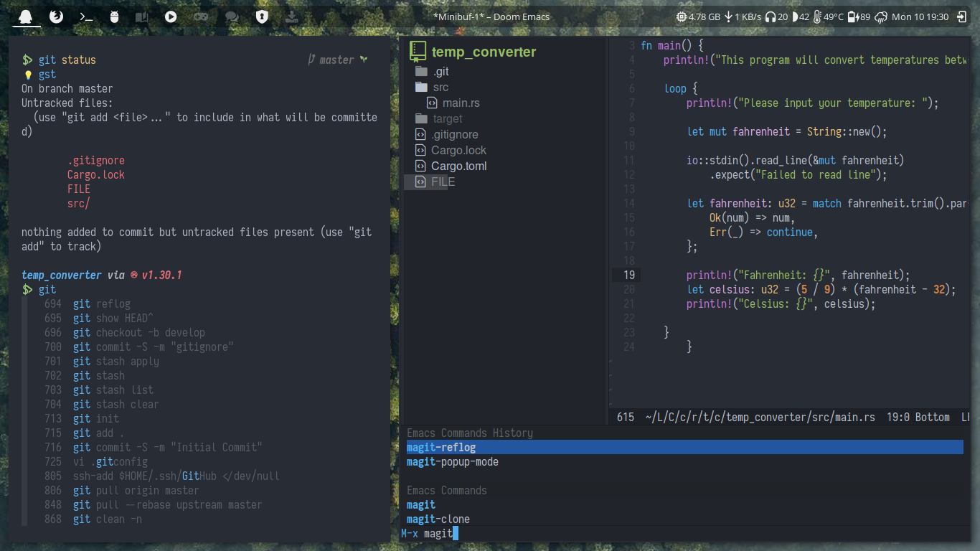Viewport: 980px width, 551px height.
Task: Open Cargo.lock in the file tree
Action: coord(458,151)
